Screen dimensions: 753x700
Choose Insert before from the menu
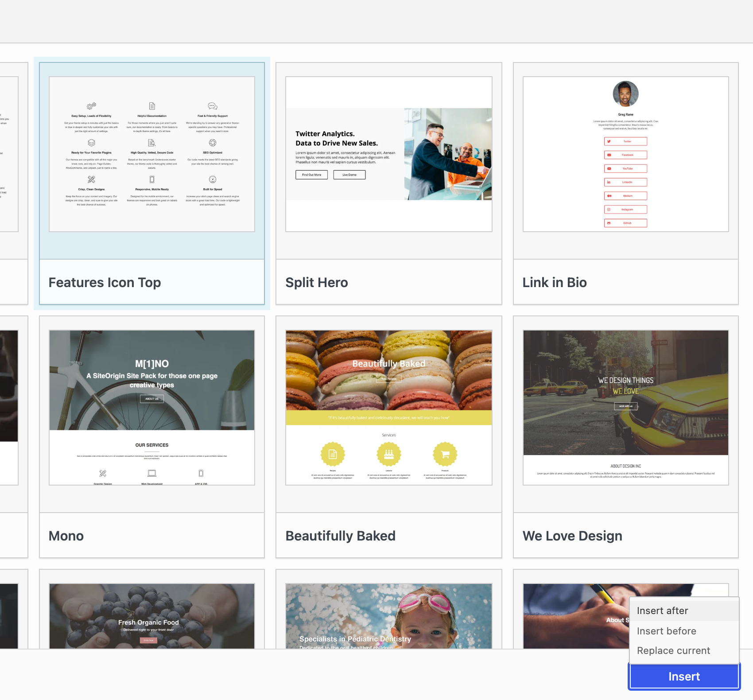[684, 631]
